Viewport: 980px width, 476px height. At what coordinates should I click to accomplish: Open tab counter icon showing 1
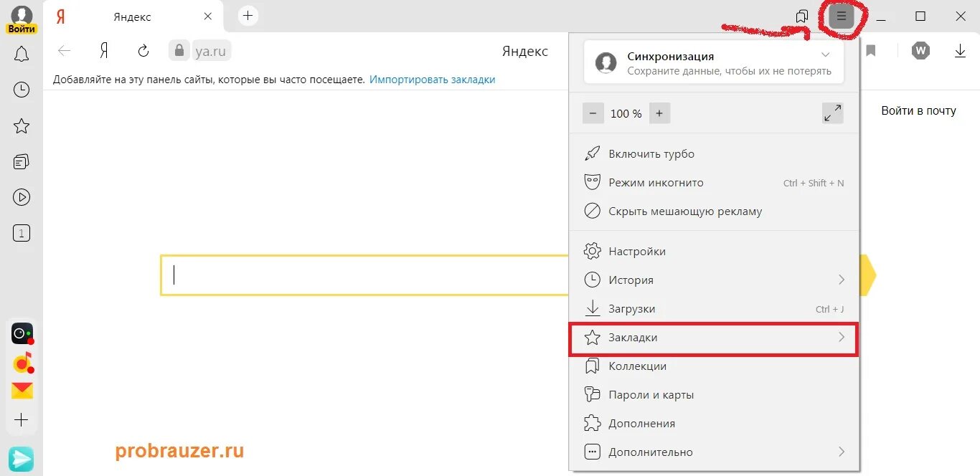[22, 233]
